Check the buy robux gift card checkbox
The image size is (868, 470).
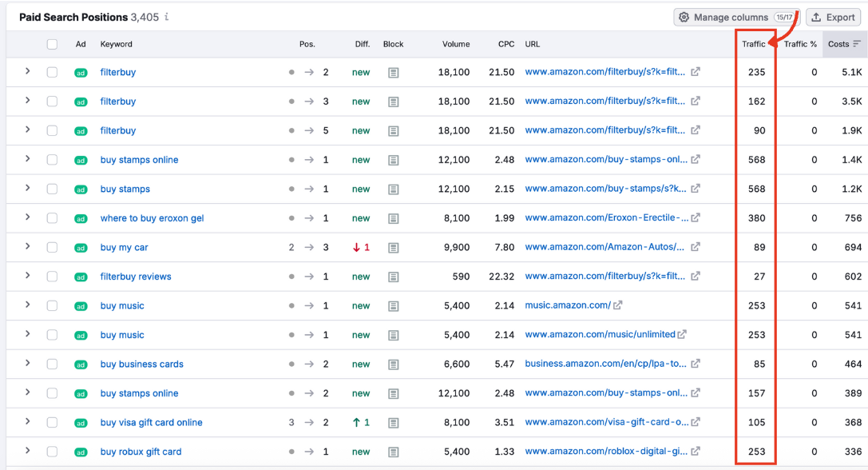52,452
